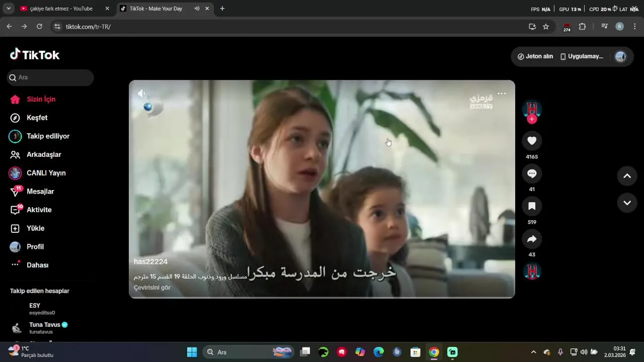The width and height of the screenshot is (644, 362).
Task: Click Çevirisini gör translation link
Action: 152,288
